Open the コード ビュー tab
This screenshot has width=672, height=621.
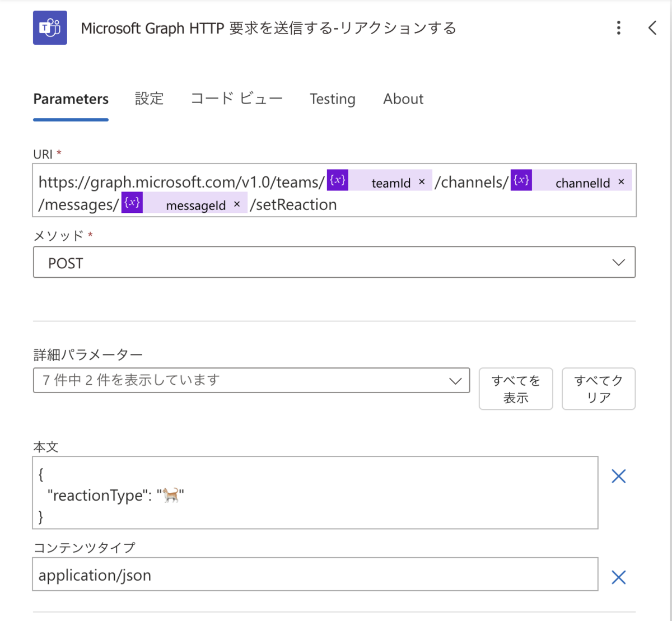coord(237,99)
